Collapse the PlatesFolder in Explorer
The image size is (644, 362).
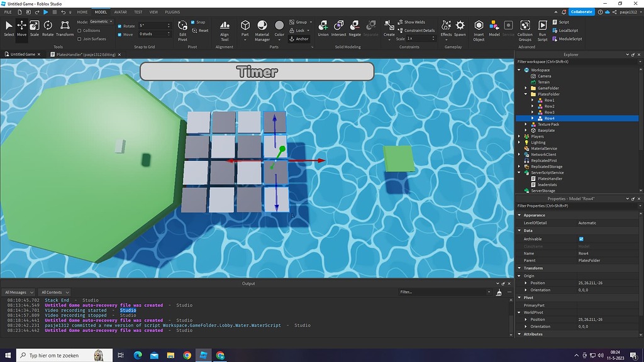tap(526, 94)
